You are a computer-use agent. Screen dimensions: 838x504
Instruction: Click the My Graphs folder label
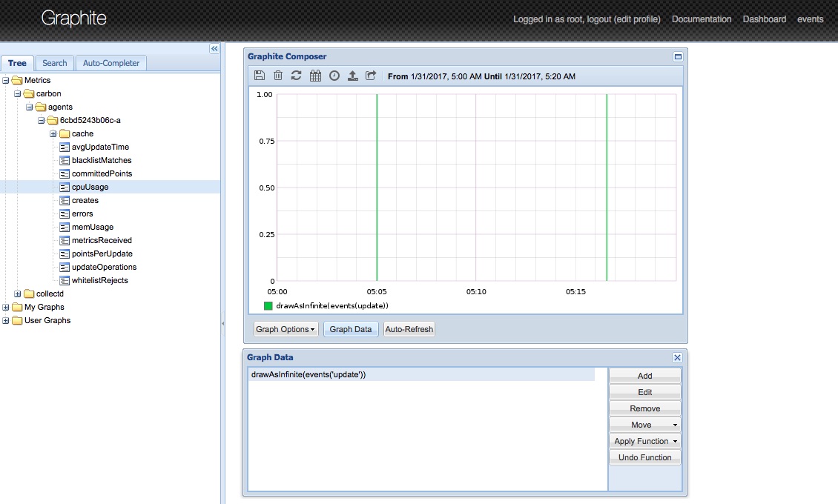click(44, 307)
